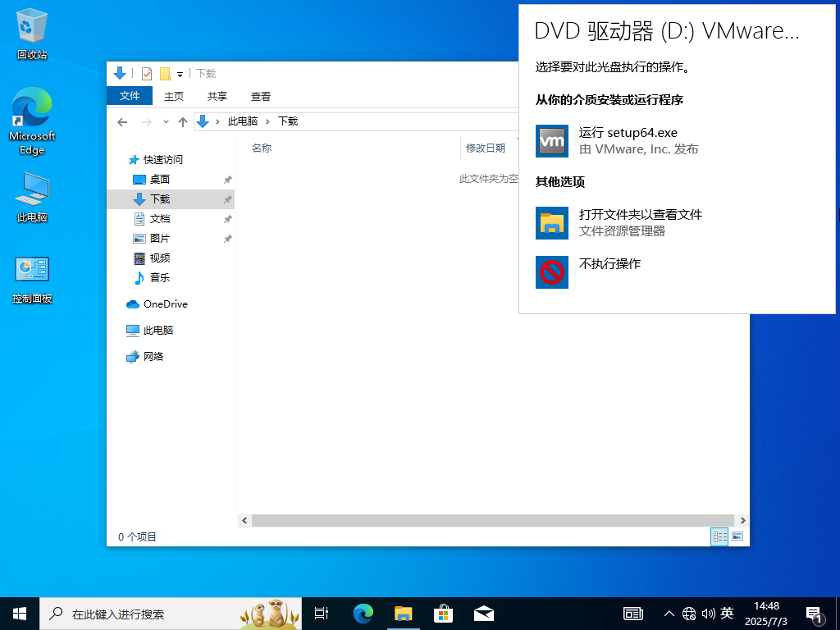This screenshot has width=840, height=630.
Task: Click 此电脑 in the address breadcrumb
Action: pyautogui.click(x=243, y=121)
